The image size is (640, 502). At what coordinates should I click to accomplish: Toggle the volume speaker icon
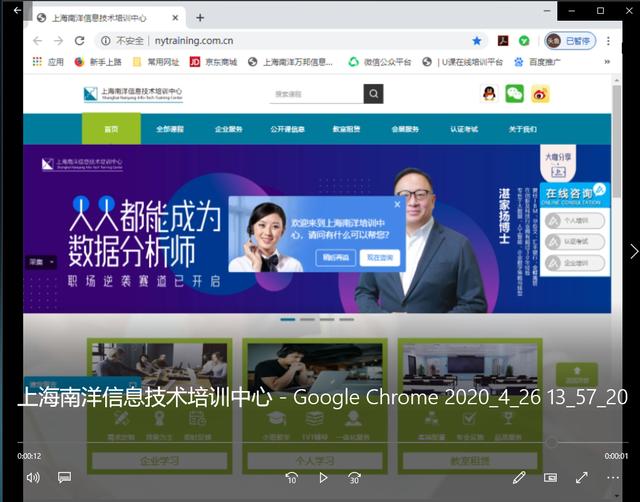33,477
